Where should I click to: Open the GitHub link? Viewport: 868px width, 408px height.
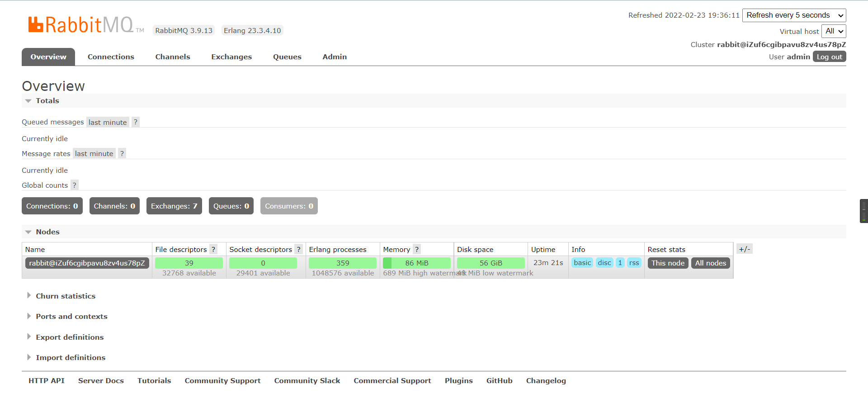[x=499, y=381]
